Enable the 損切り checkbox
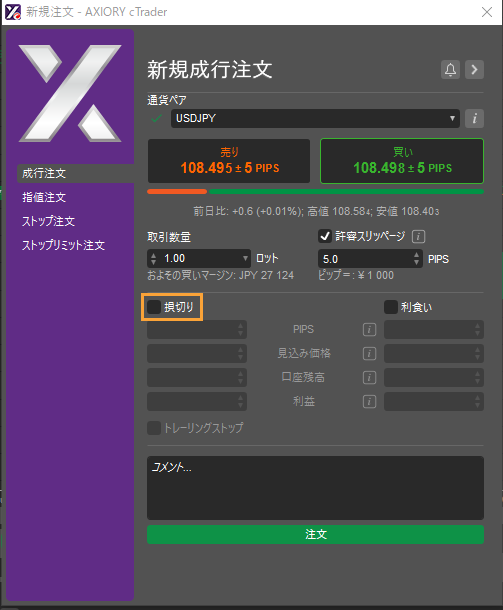The height and width of the screenshot is (610, 503). [x=154, y=307]
